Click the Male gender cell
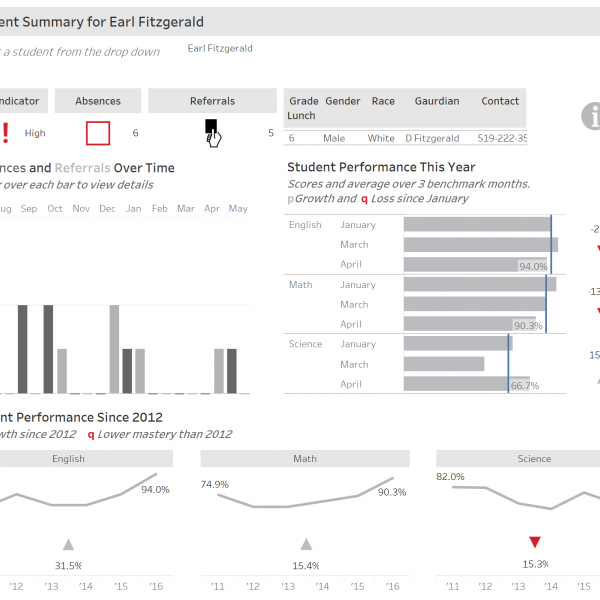This screenshot has height=600, width=600. 334,138
